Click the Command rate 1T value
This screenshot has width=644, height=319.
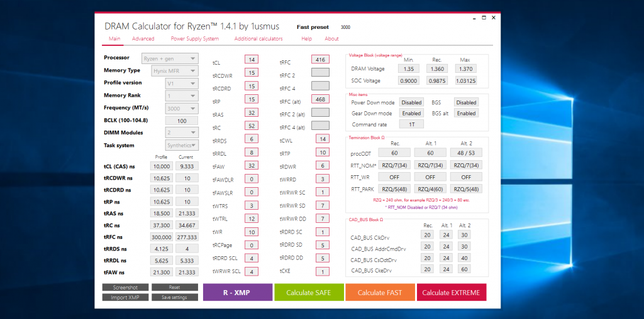[x=411, y=124]
